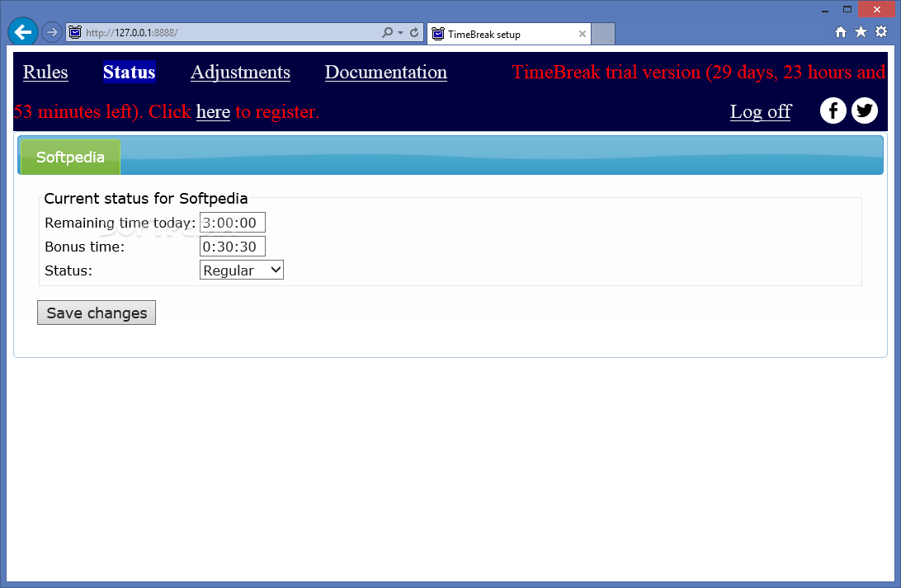Click the Bonus time input field

pyautogui.click(x=232, y=247)
